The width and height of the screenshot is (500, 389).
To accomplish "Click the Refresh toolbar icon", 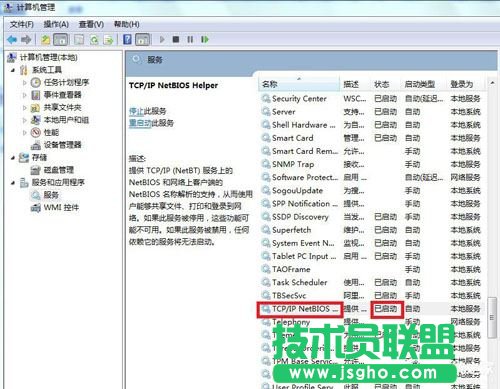I will point(94,40).
